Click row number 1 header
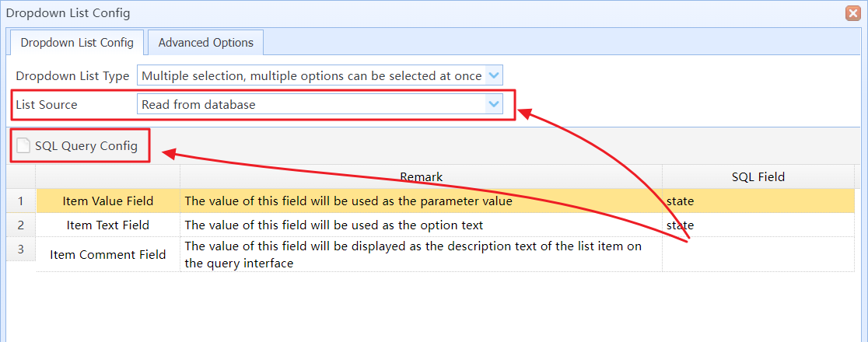The width and height of the screenshot is (868, 342). coord(21,201)
